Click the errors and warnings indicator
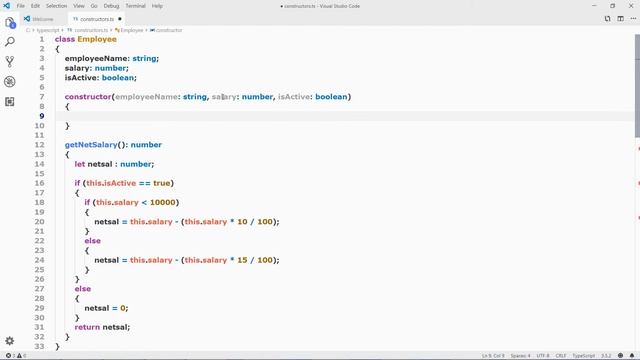 pyautogui.click(x=16, y=356)
